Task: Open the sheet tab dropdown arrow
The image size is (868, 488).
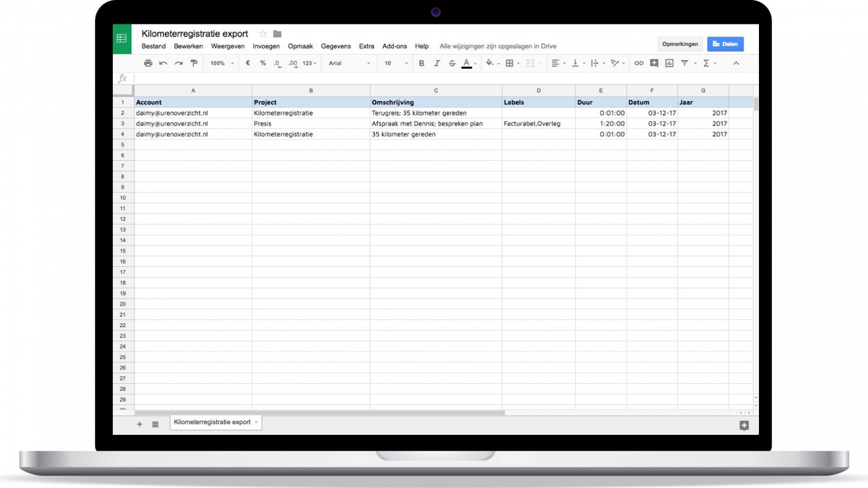Action: click(257, 422)
